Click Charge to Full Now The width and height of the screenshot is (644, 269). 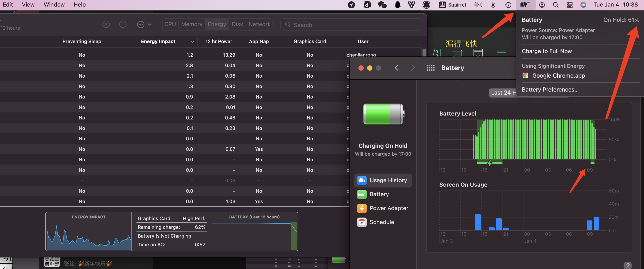coord(547,51)
